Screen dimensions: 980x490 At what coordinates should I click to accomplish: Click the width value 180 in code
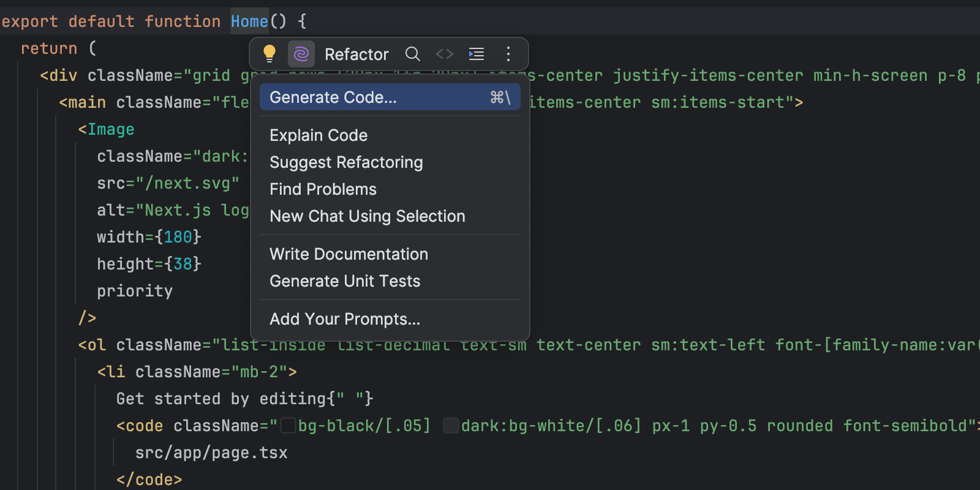coord(178,237)
